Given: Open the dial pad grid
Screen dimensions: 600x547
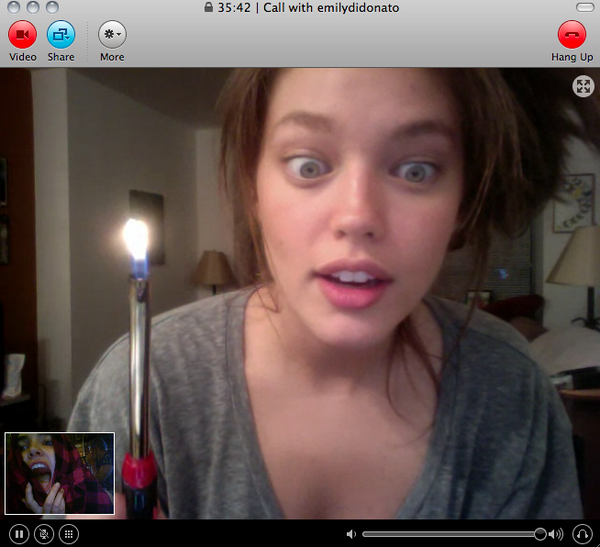Looking at the screenshot, I should [x=69, y=534].
